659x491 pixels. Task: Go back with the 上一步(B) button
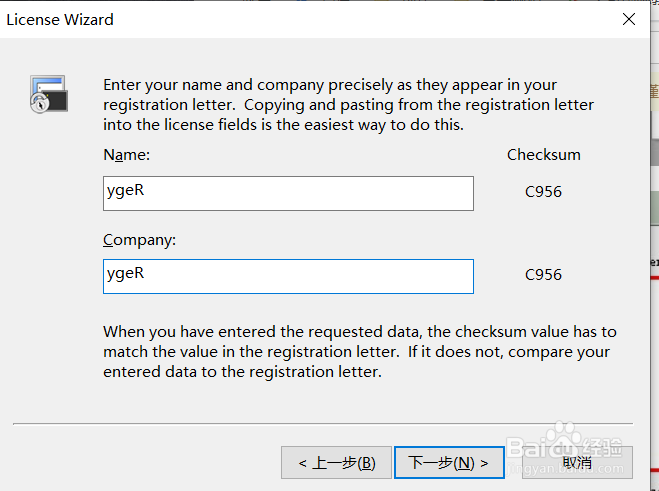click(336, 463)
